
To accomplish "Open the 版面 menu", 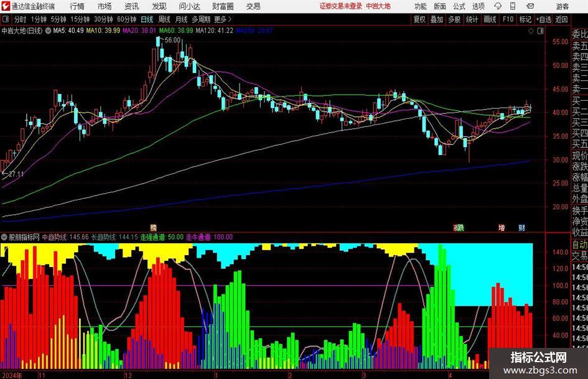I will [440, 6].
